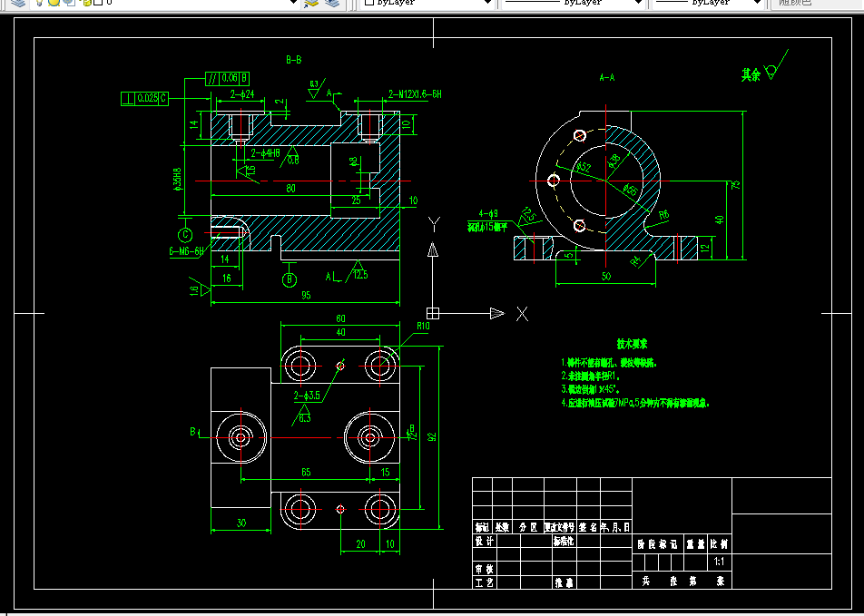The height and width of the screenshot is (616, 864).
Task: Select the 2-φ3.5 hole callout
Action: 307,396
